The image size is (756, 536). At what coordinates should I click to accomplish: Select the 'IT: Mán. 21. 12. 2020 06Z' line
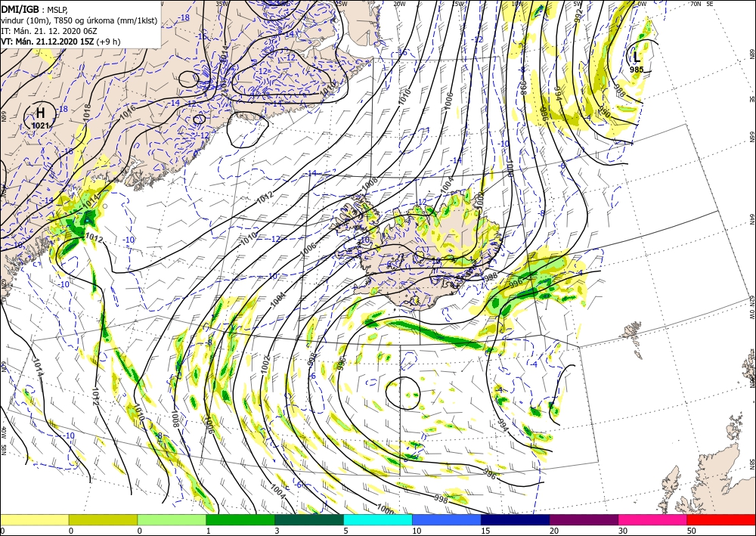(x=48, y=31)
